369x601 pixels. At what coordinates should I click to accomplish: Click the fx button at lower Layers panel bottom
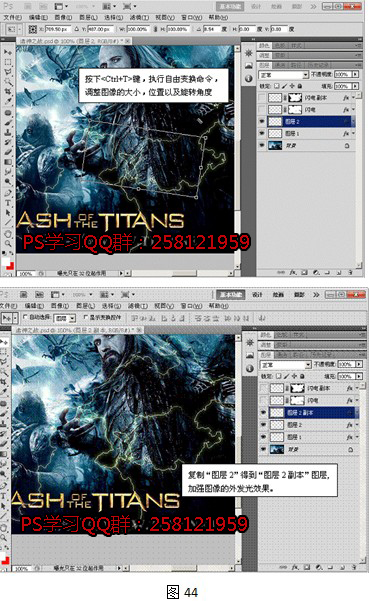click(295, 567)
